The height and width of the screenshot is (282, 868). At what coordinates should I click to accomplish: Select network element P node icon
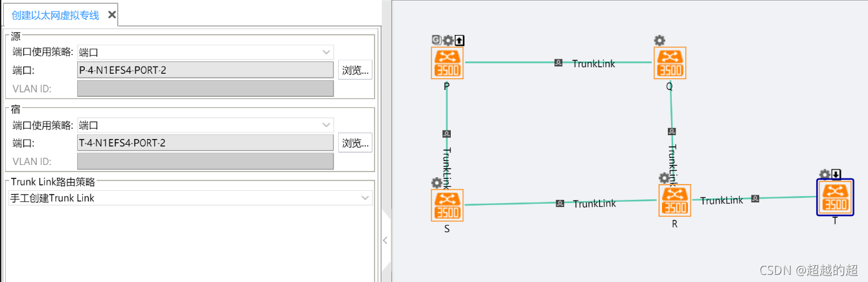tap(447, 63)
